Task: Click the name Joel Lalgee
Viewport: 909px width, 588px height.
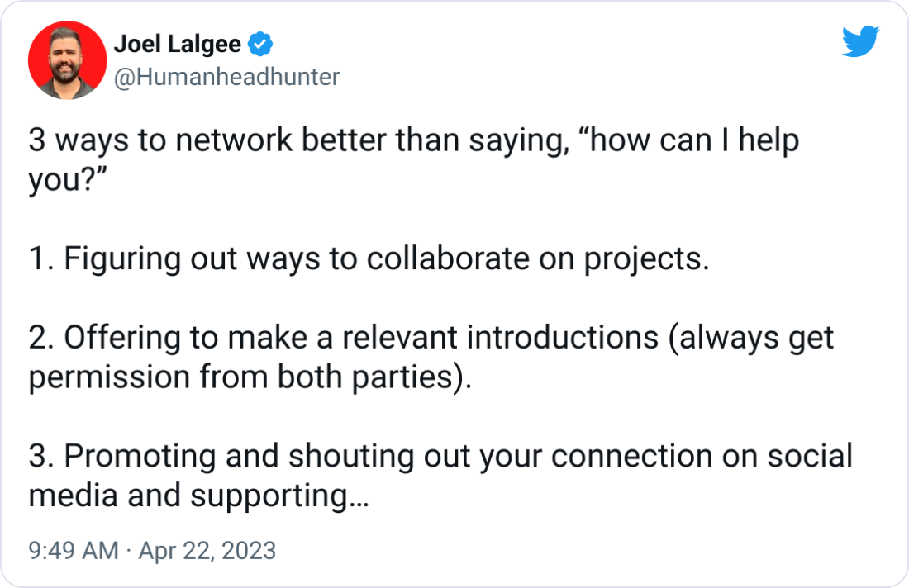Action: [x=178, y=45]
